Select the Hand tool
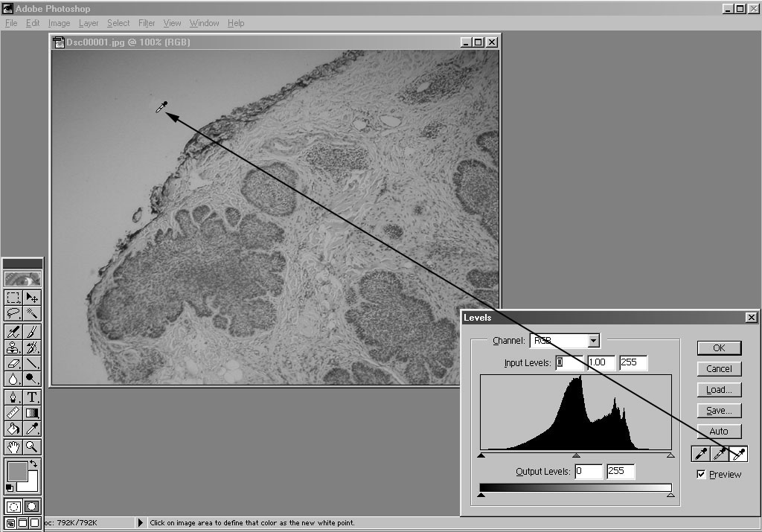762x532 pixels. (13, 446)
